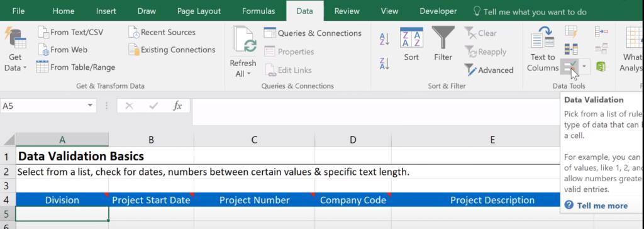Screen dimensions: 644x229
Task: Open Queries & Connections pane
Action: [313, 33]
